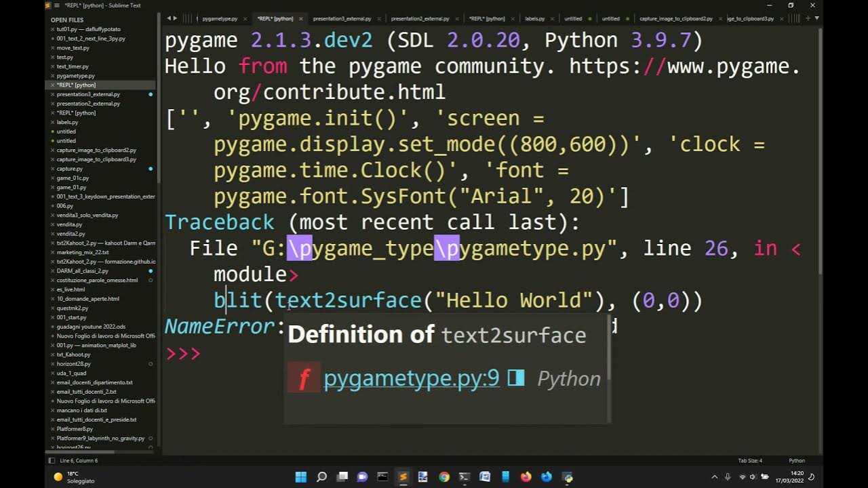Click the >>> REPL prompt line
The image size is (868, 488).
pos(183,353)
